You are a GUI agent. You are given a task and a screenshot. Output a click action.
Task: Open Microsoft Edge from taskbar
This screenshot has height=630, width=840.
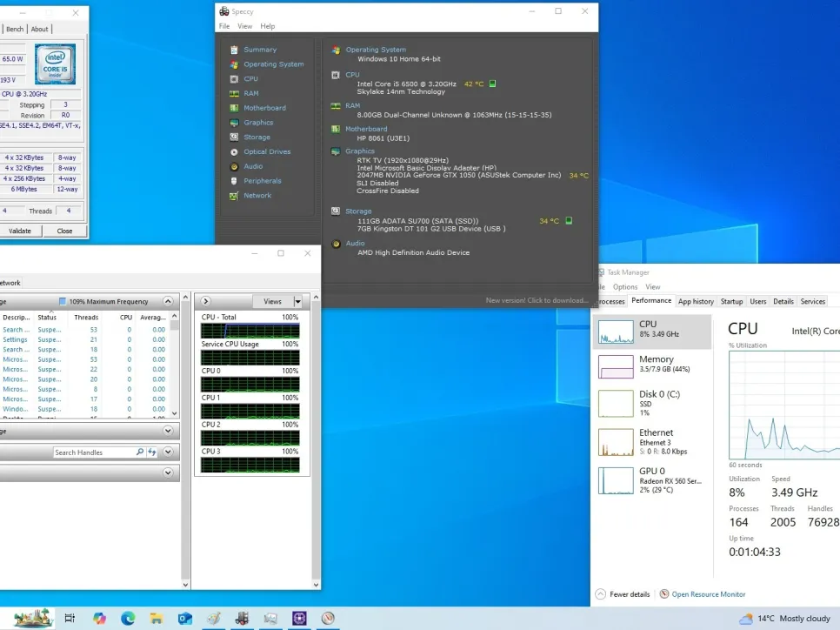point(128,618)
